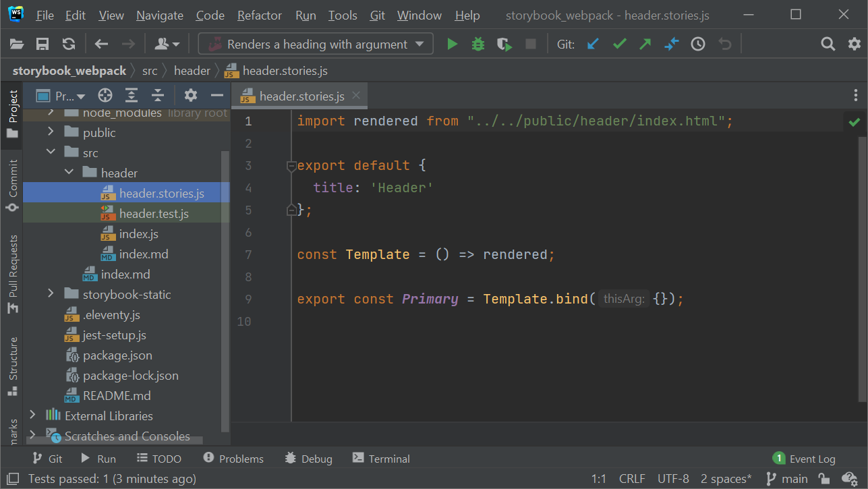This screenshot has height=489, width=868.
Task: Open the Problems tool window
Action: pos(233,459)
